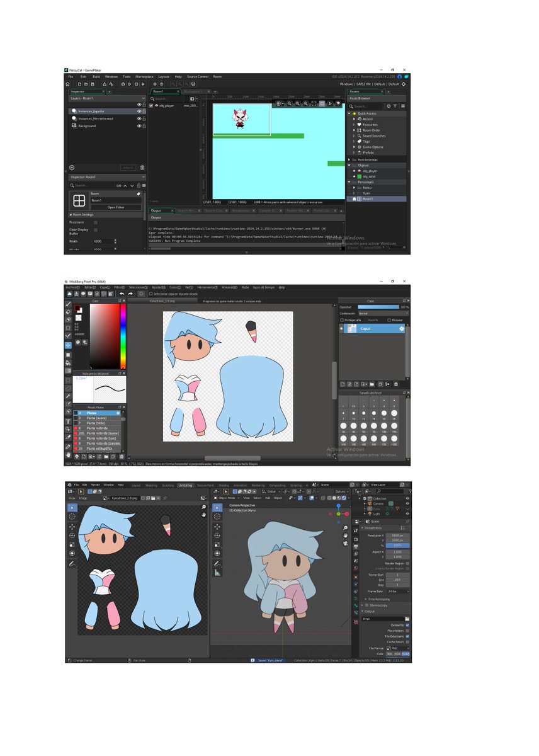Expand the Herramientas folder in GameMaker assets

349,160
